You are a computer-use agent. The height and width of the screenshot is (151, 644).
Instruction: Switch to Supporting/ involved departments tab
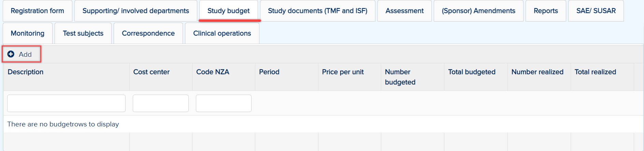pos(136,11)
